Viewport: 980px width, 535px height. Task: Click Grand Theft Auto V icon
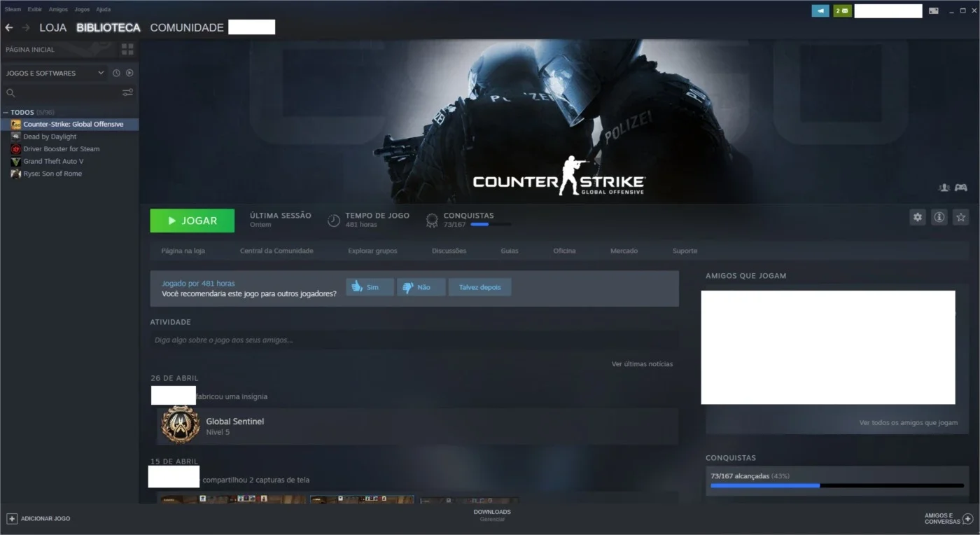[16, 161]
